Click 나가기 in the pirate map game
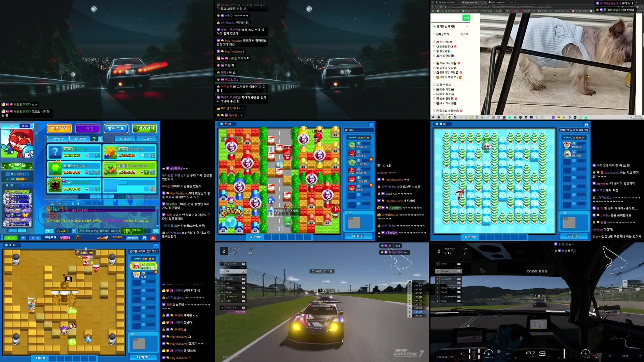 143,358
